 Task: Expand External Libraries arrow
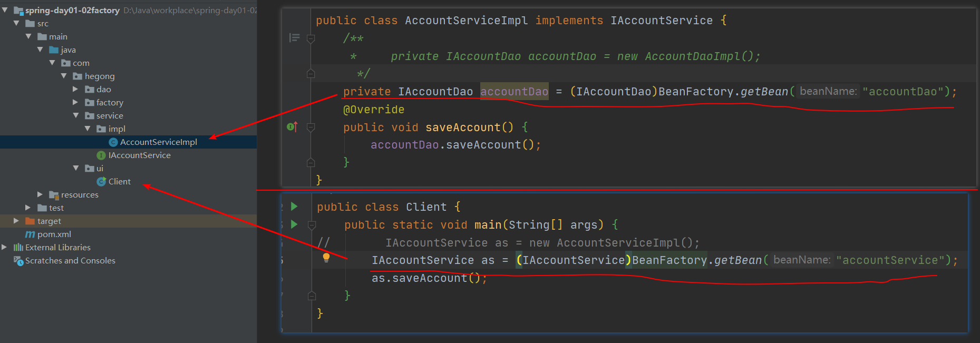4,247
